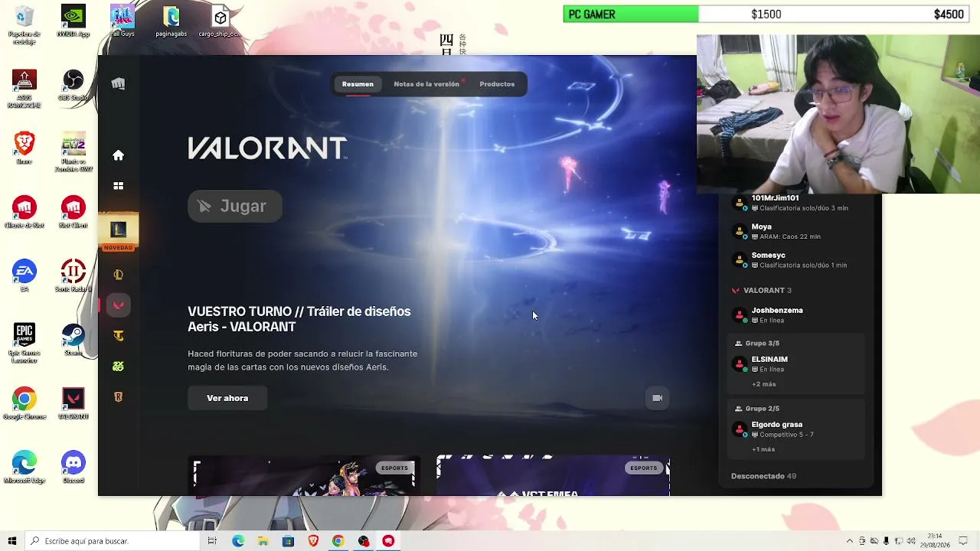Screen dimensions: 980x551
Task: Open Microsoft Edge from the taskbar
Action: coord(238,541)
